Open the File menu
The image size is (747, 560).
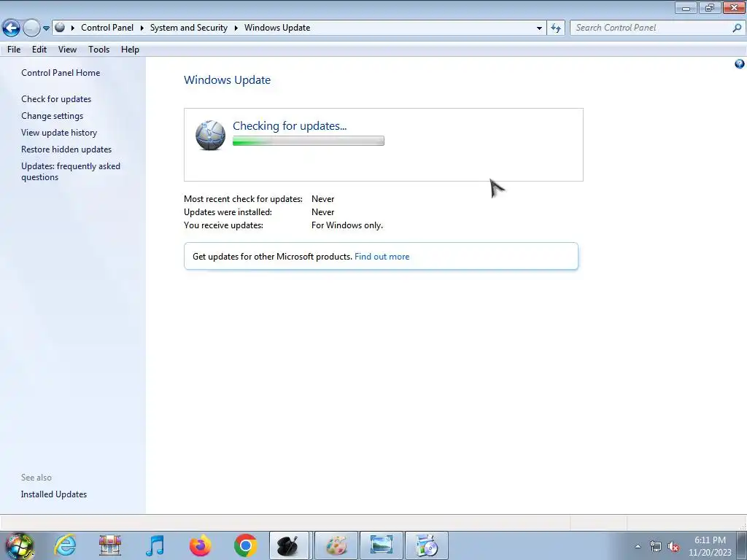coord(14,50)
